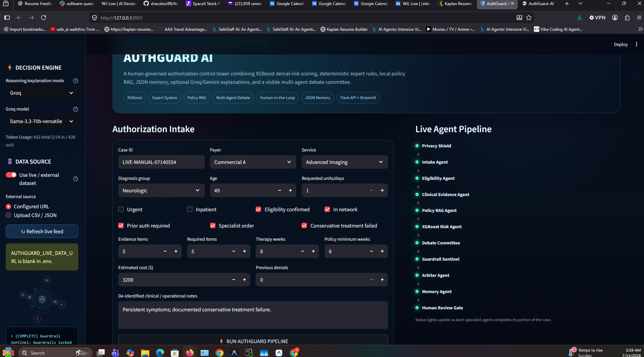Screen dimensions: 644x357
Task: Show help for Reasoning/explanation mode
Action: [x=76, y=81]
